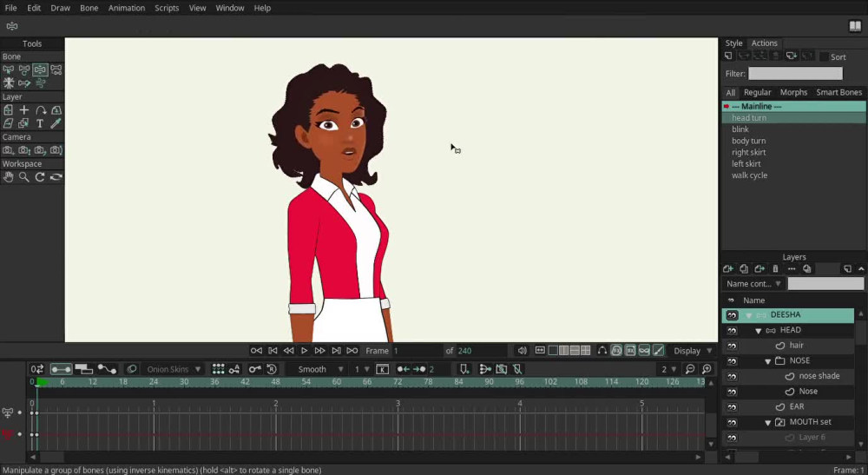This screenshot has height=475, width=868.
Task: Hide the EAR layer
Action: coord(732,407)
